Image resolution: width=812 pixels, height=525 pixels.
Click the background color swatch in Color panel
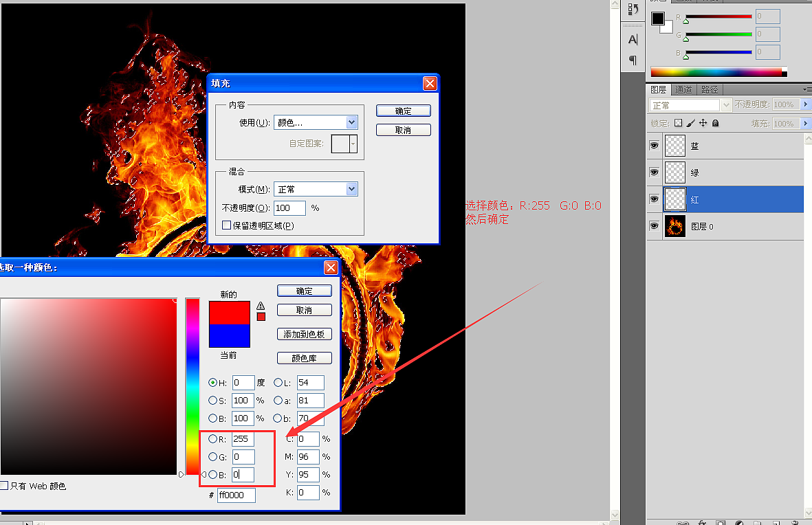tap(667, 28)
